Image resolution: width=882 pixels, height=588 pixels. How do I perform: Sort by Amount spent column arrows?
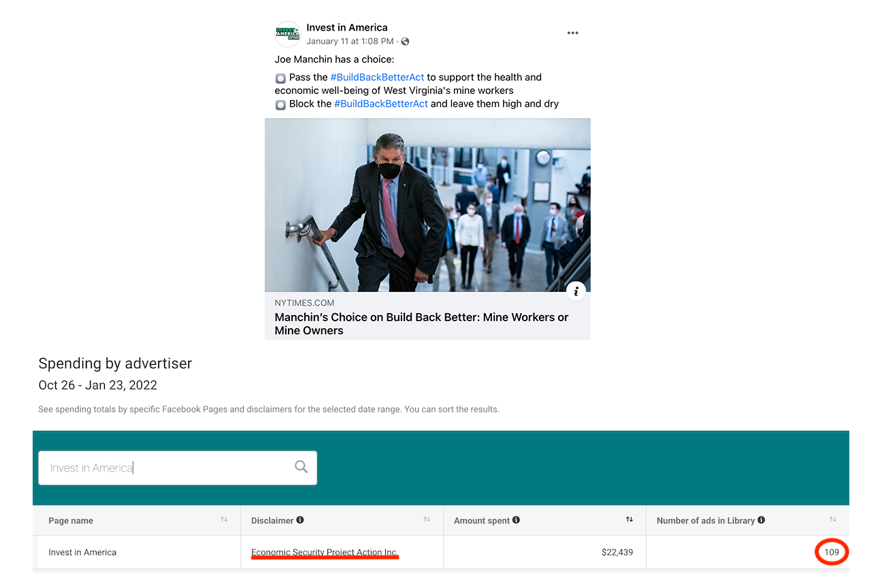coord(630,520)
